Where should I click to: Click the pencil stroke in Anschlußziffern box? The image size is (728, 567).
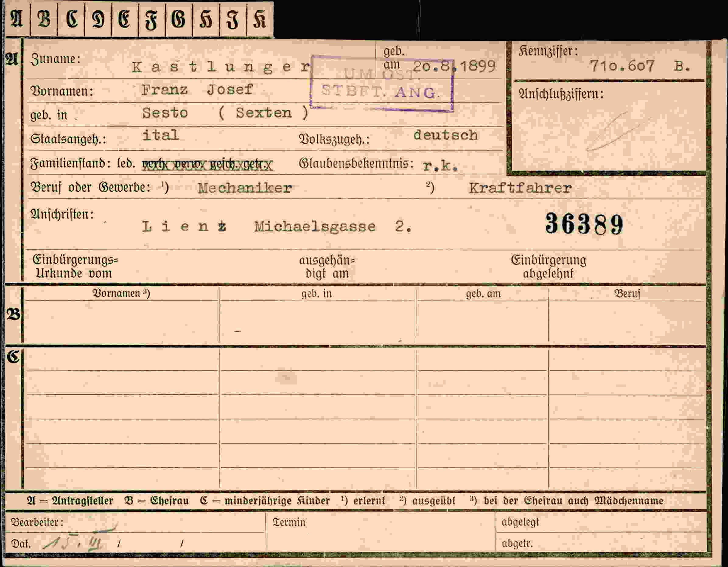[619, 131]
